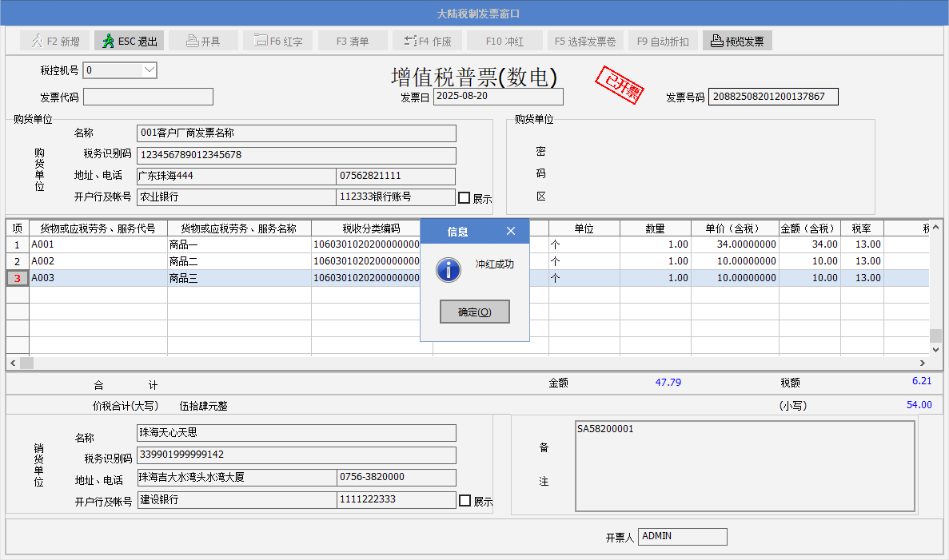Viewport: 949px width, 560px height.
Task: Click the F5 选择发票卷 toolbar item
Action: (584, 41)
